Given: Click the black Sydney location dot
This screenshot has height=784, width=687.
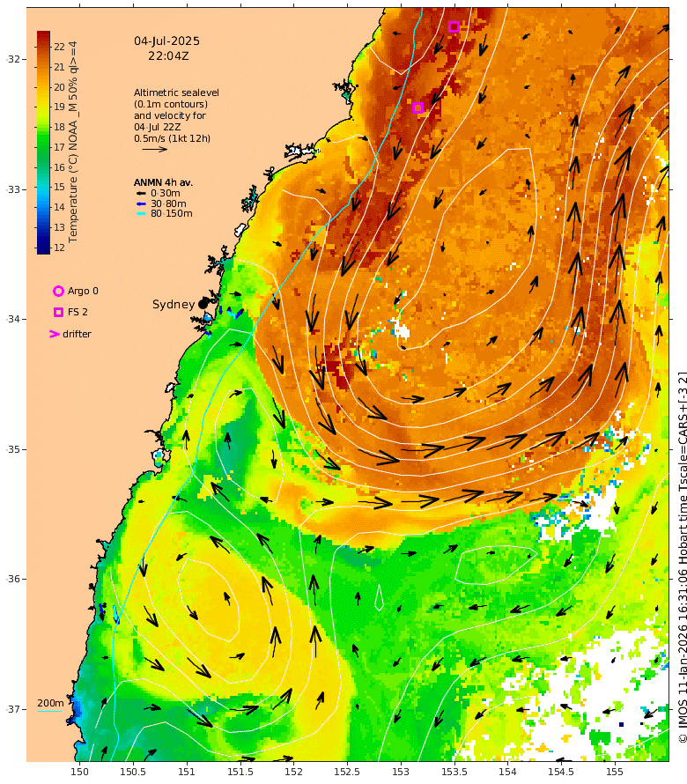Looking at the screenshot, I should coord(203,304).
